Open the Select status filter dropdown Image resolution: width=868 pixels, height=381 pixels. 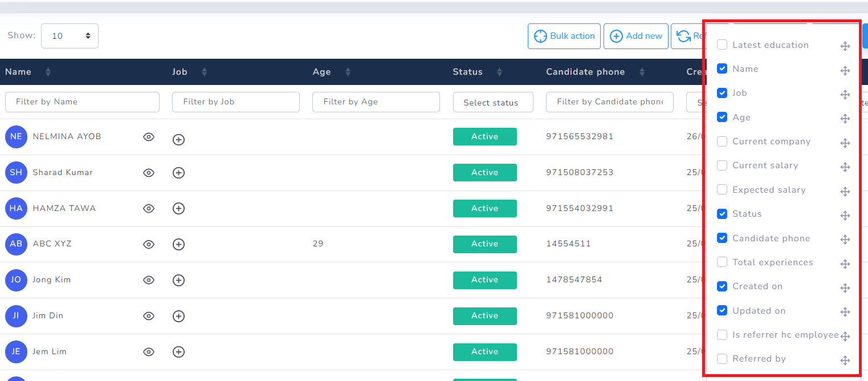point(492,102)
